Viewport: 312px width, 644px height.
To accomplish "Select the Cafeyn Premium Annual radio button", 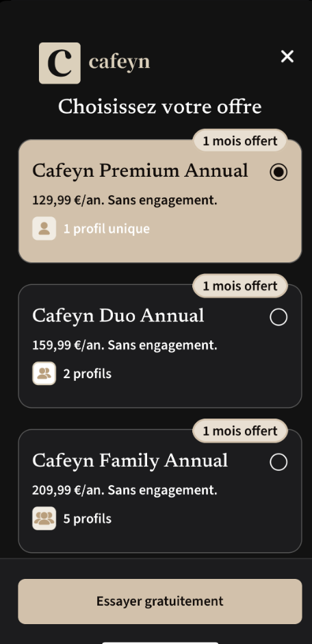I will pyautogui.click(x=278, y=172).
